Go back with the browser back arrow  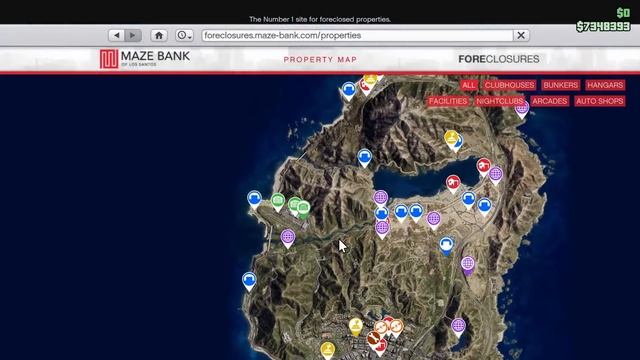click(117, 36)
